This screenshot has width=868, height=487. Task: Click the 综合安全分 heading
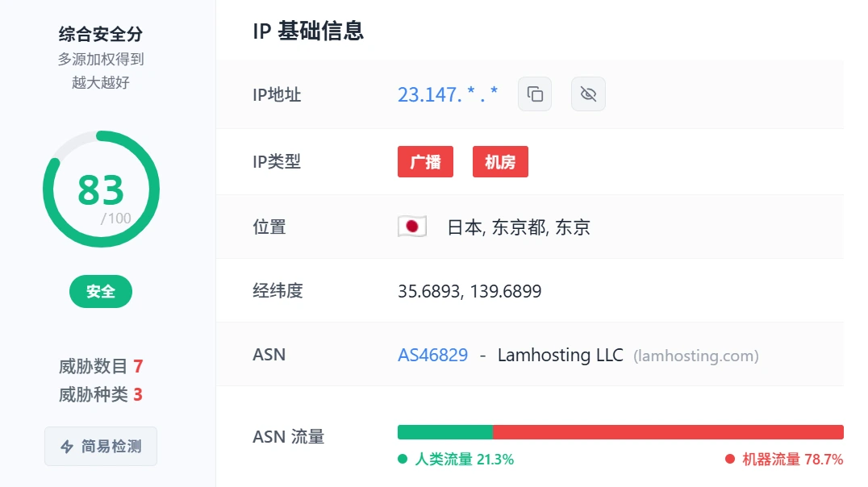tap(101, 35)
